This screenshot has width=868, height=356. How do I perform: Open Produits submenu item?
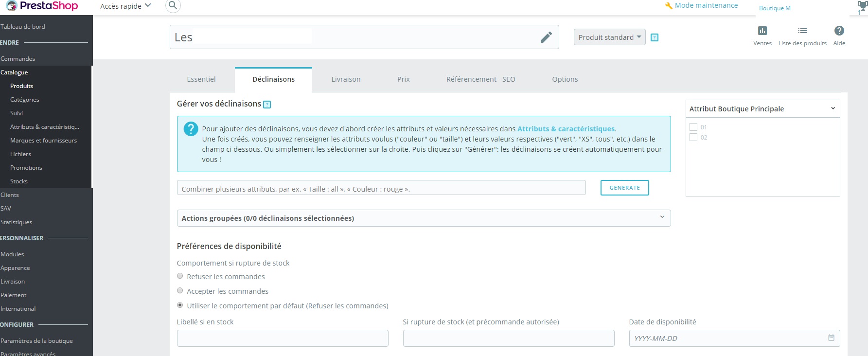[x=22, y=86]
